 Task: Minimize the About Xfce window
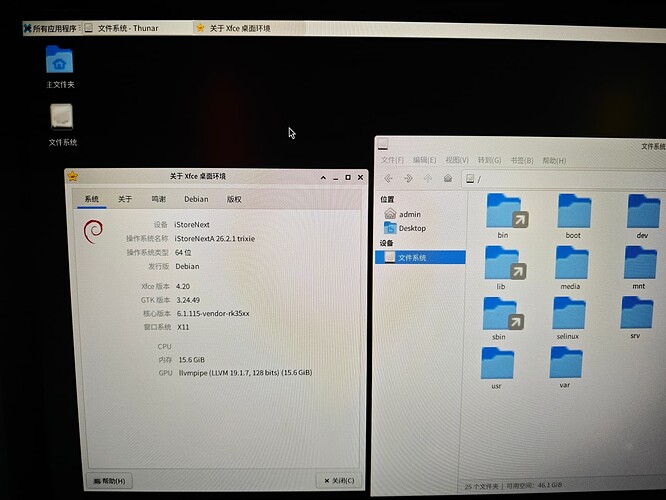tap(336, 178)
